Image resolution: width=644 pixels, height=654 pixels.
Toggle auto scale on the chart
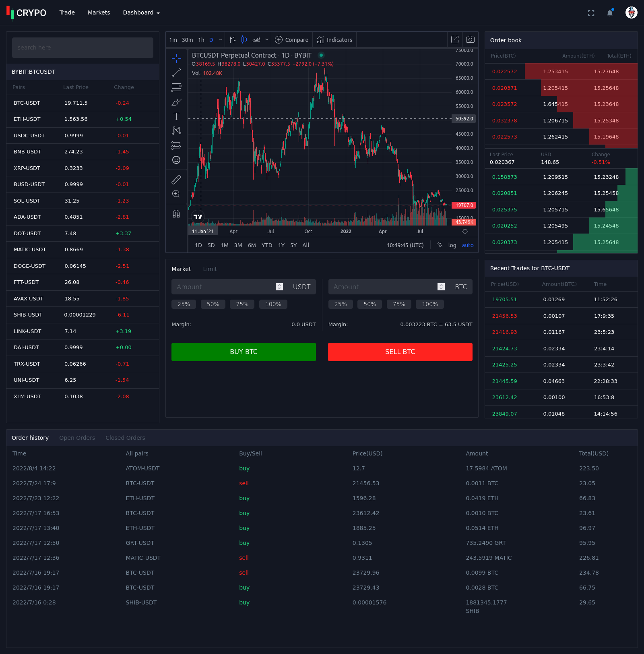pyautogui.click(x=467, y=245)
